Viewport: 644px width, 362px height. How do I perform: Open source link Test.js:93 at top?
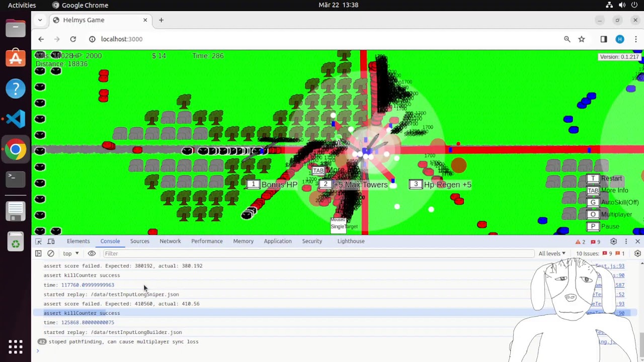click(609, 266)
